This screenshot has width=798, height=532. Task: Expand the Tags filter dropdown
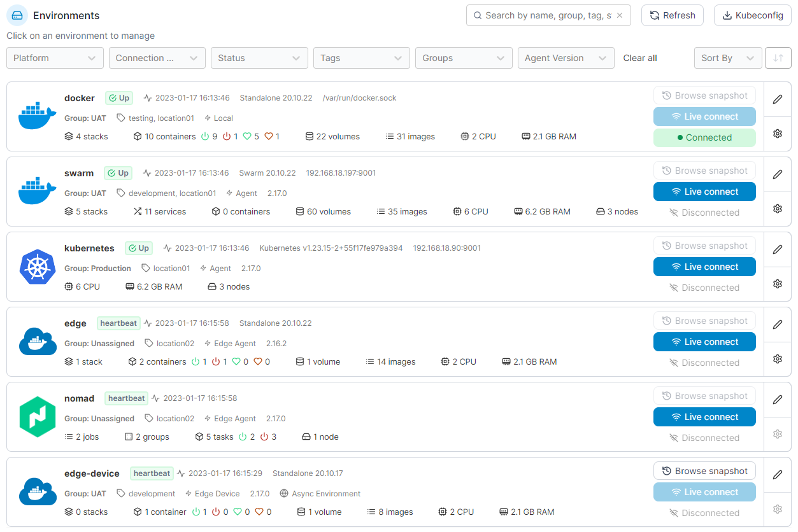click(x=362, y=58)
